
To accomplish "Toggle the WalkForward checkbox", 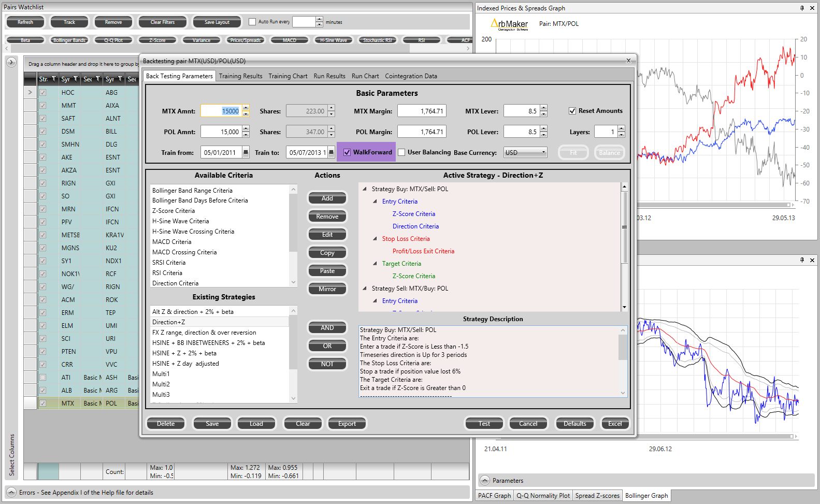I will [347, 152].
